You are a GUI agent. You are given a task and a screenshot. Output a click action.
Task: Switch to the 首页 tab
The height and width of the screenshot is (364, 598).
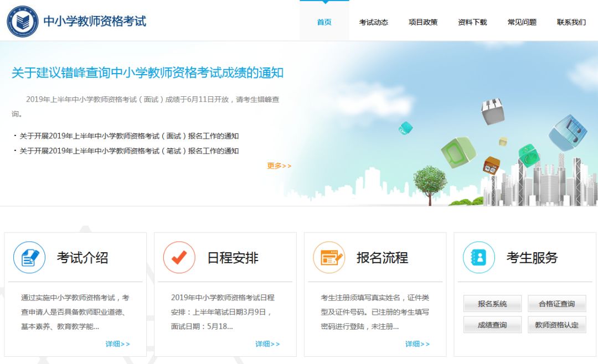click(x=323, y=23)
